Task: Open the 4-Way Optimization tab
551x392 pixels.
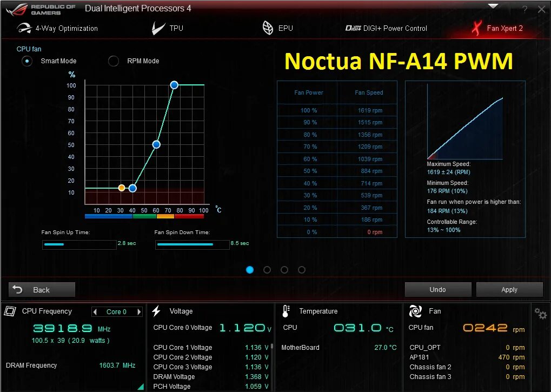Action: pyautogui.click(x=57, y=28)
